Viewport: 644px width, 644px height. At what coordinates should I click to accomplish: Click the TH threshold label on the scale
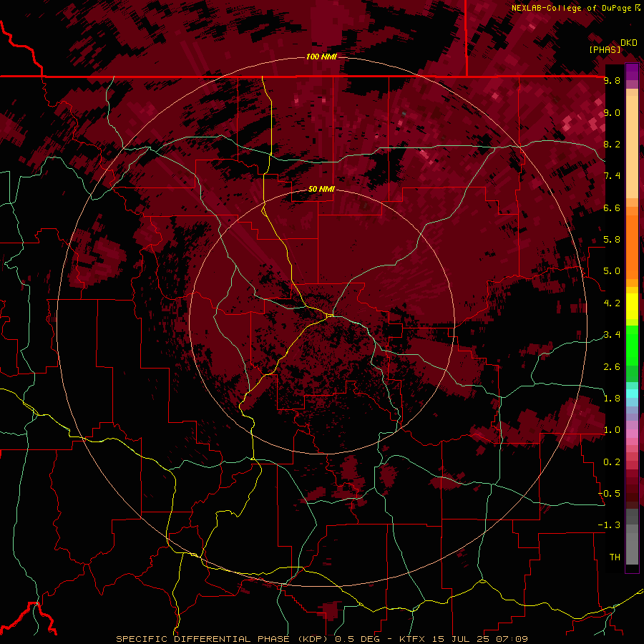tap(615, 557)
